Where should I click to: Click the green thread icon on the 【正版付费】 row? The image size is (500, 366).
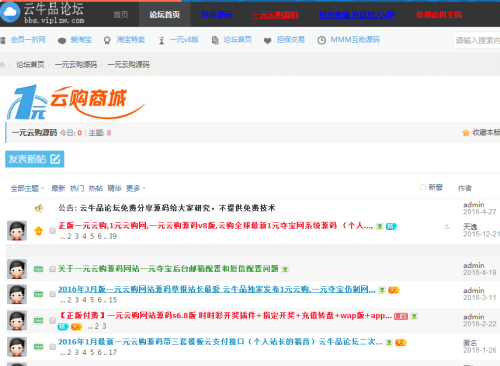tap(39, 320)
